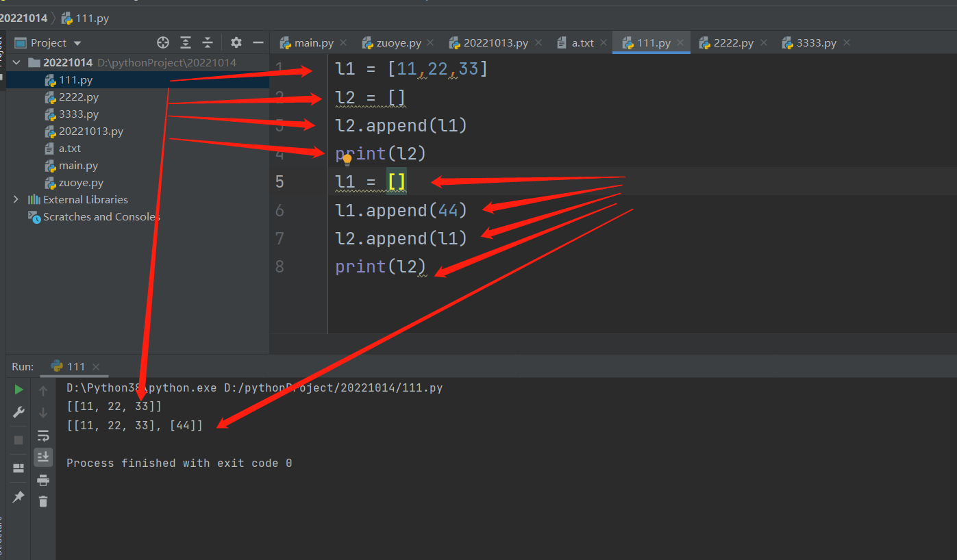Click the yellow intention light bulb
Image resolution: width=957 pixels, height=560 pixels.
tap(347, 160)
